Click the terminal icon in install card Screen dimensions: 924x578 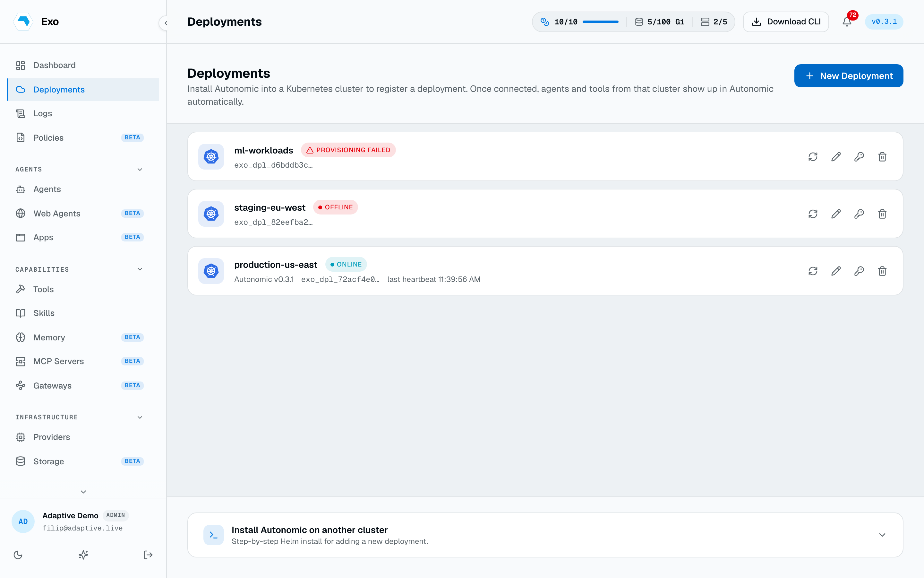coord(214,535)
